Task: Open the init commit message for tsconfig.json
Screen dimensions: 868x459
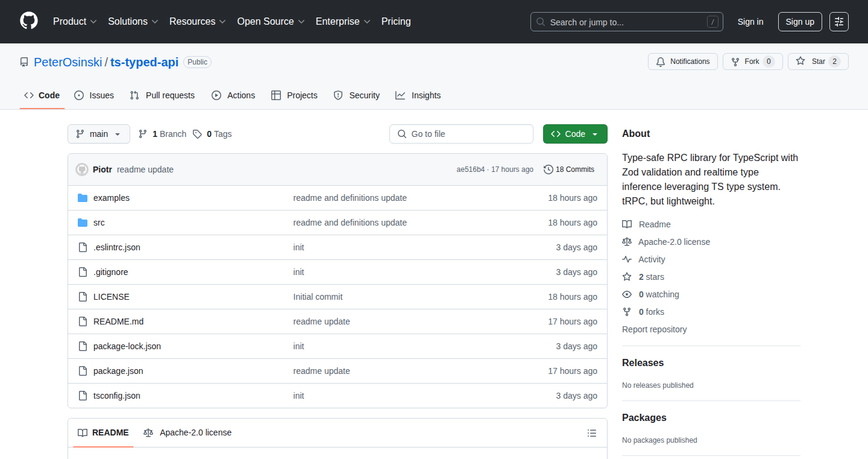Action: (299, 396)
